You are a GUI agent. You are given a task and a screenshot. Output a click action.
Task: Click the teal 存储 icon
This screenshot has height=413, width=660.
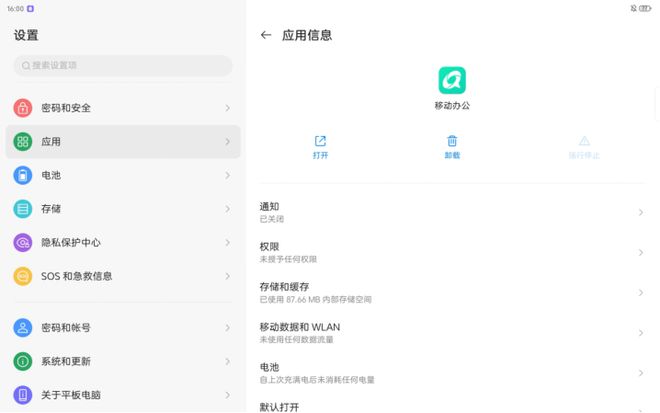pos(23,209)
